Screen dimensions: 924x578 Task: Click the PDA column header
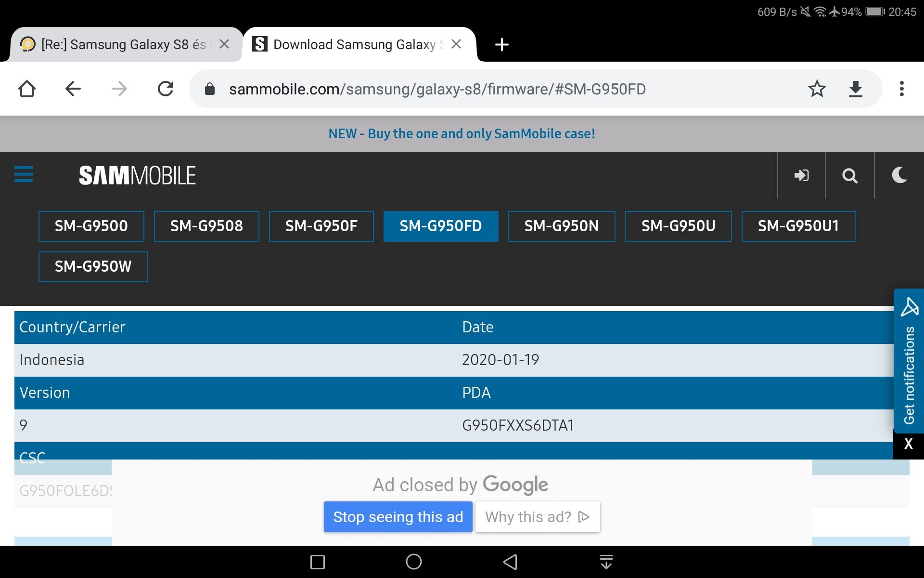[476, 393]
